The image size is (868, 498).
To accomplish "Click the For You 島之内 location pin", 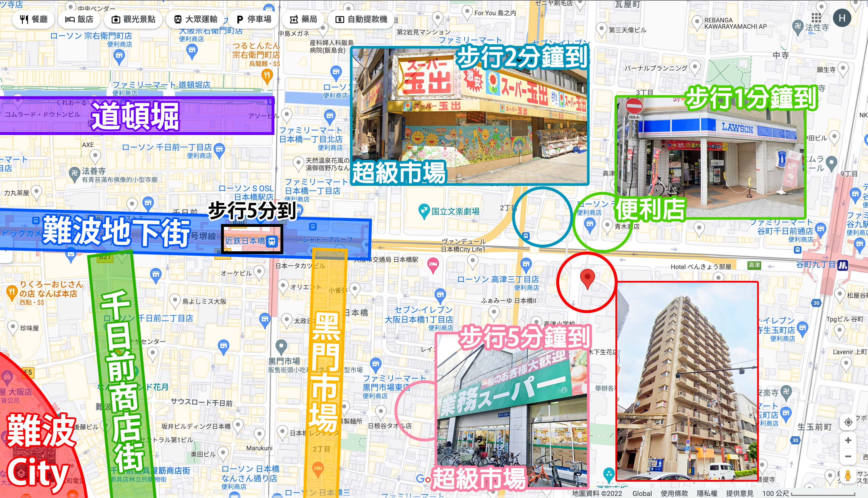I will [467, 13].
